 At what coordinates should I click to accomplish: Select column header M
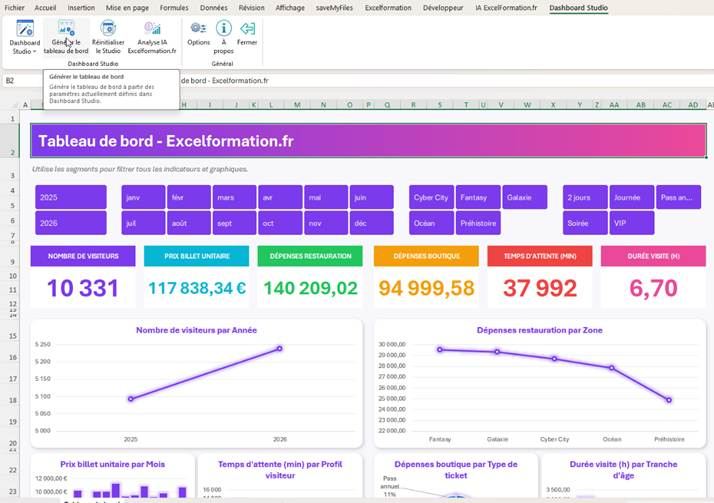point(297,105)
